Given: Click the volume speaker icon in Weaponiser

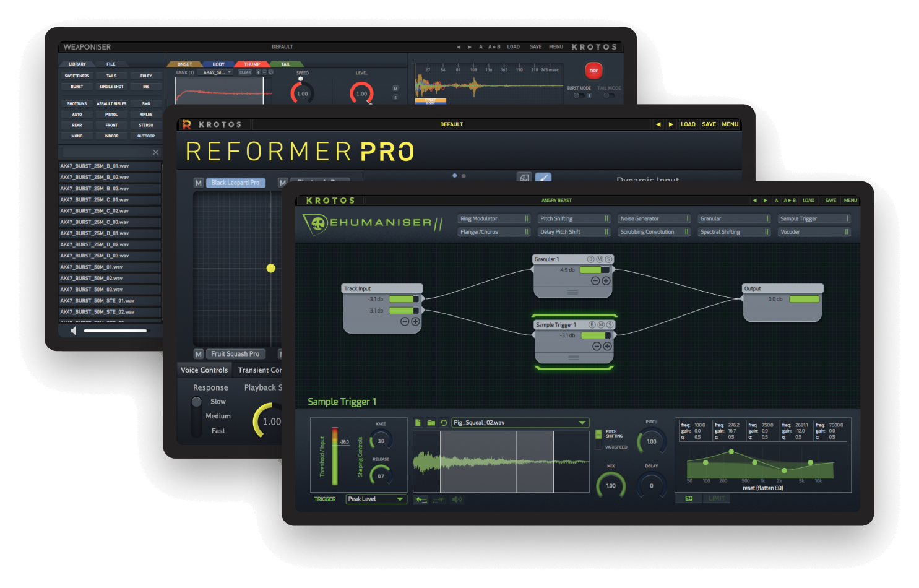Looking at the screenshot, I should (x=74, y=331).
